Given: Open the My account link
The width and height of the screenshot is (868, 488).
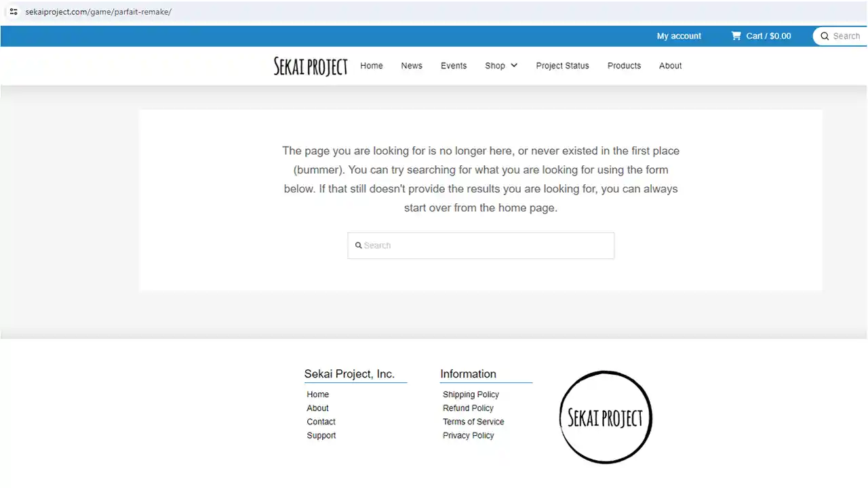Looking at the screenshot, I should [x=679, y=36].
